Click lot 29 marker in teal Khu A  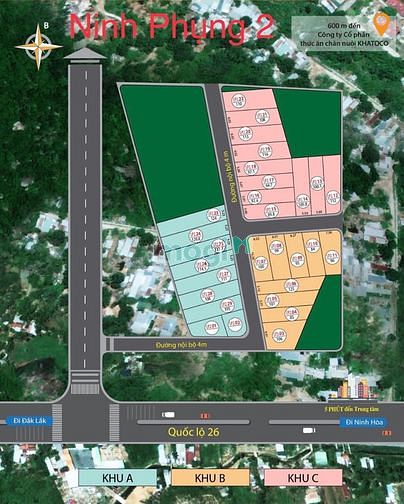tap(227, 306)
